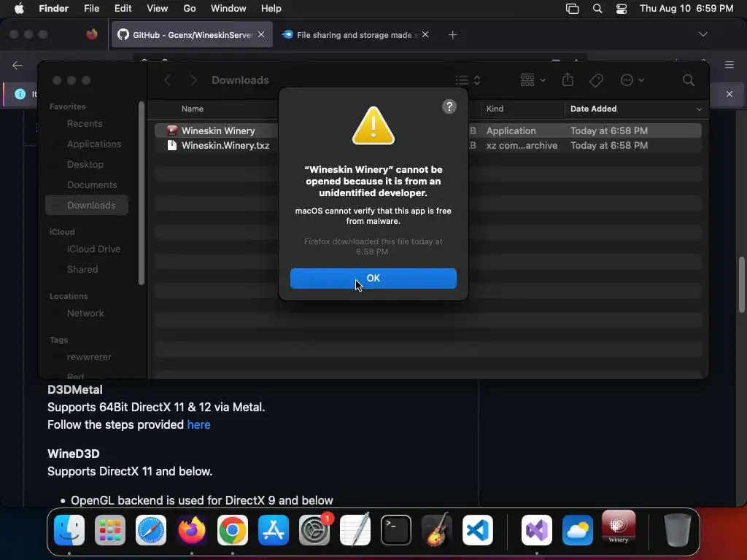Select Downloads in the Finder sidebar

87,205
